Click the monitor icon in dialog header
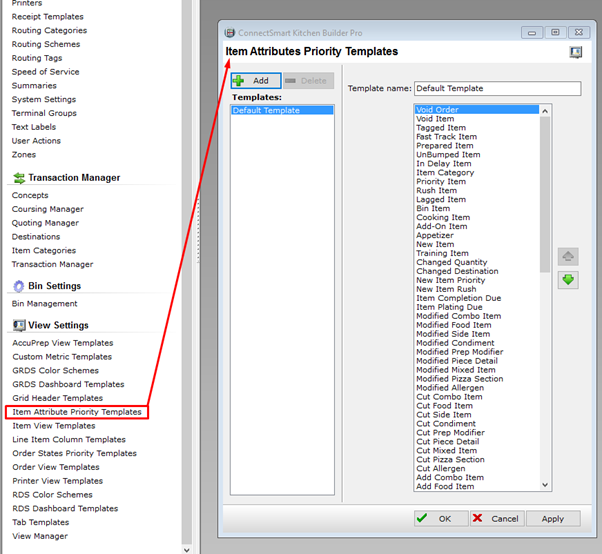Screen dimensions: 602x554 pyautogui.click(x=576, y=52)
